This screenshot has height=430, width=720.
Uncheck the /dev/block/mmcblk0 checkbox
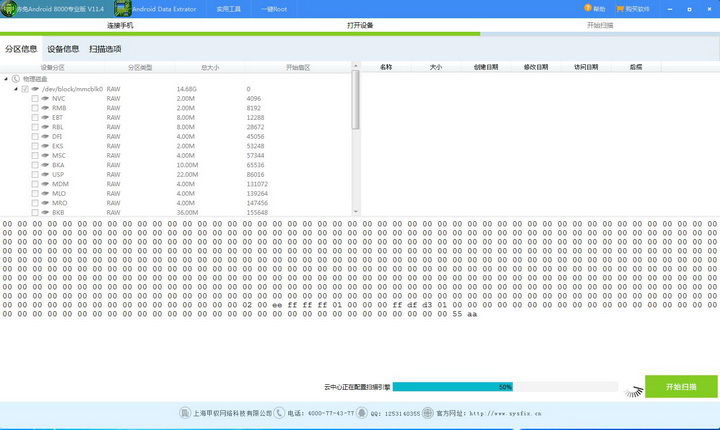point(25,89)
